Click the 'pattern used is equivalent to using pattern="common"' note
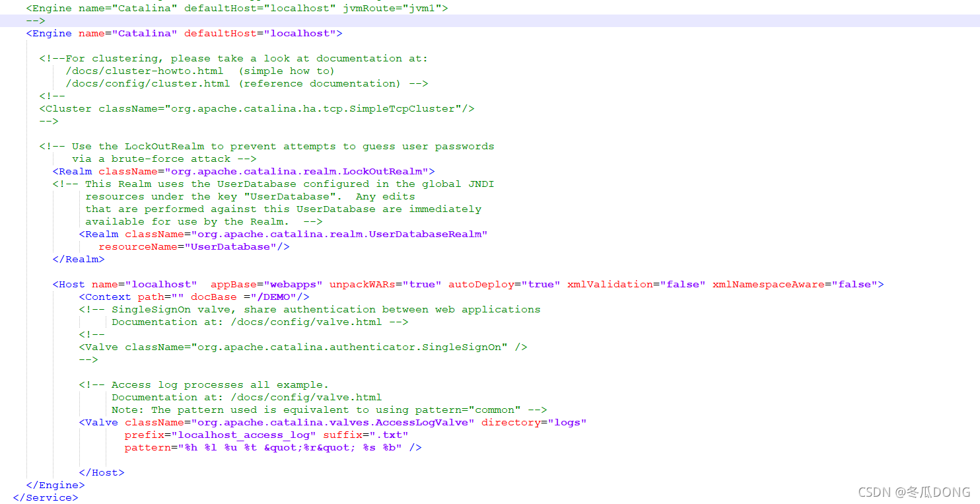The width and height of the screenshot is (980, 504). (x=329, y=410)
